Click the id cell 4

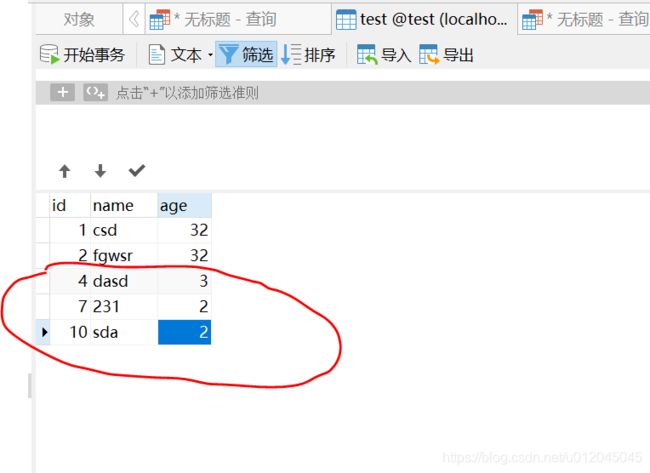click(70, 281)
